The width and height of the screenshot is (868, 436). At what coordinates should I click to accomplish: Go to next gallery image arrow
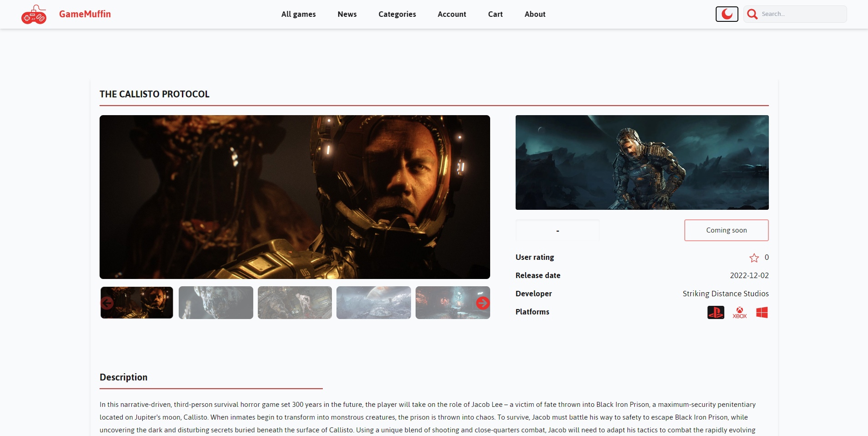tap(482, 303)
